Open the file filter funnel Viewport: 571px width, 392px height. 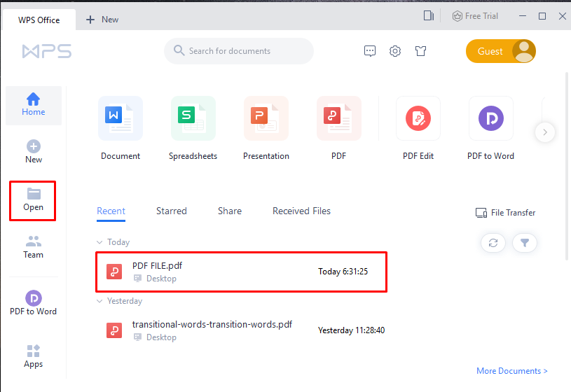click(524, 243)
